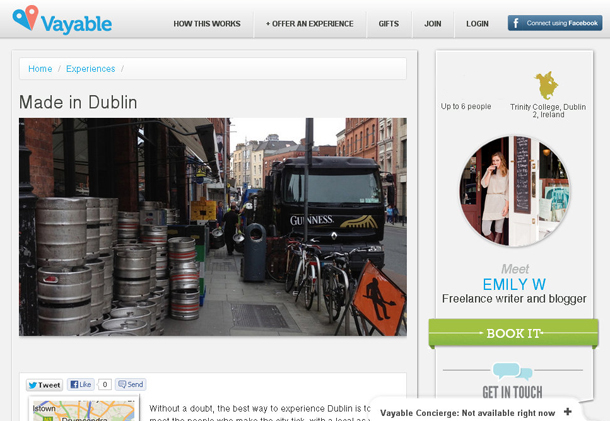Screen dimensions: 610x421
Task: Follow the Experiences breadcrumb link
Action: (91, 69)
